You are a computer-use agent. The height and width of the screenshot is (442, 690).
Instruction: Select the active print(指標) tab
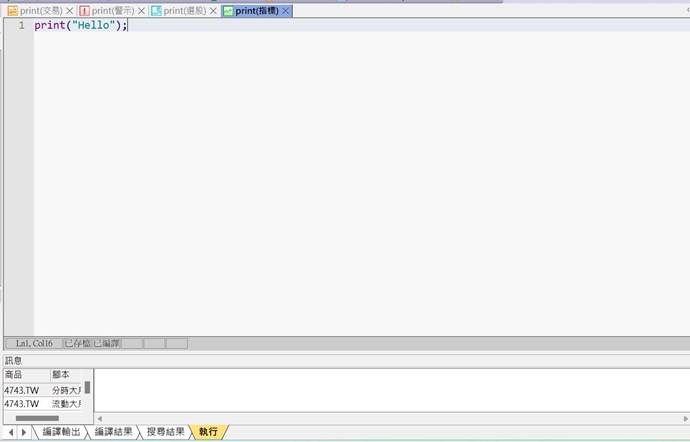[257, 11]
